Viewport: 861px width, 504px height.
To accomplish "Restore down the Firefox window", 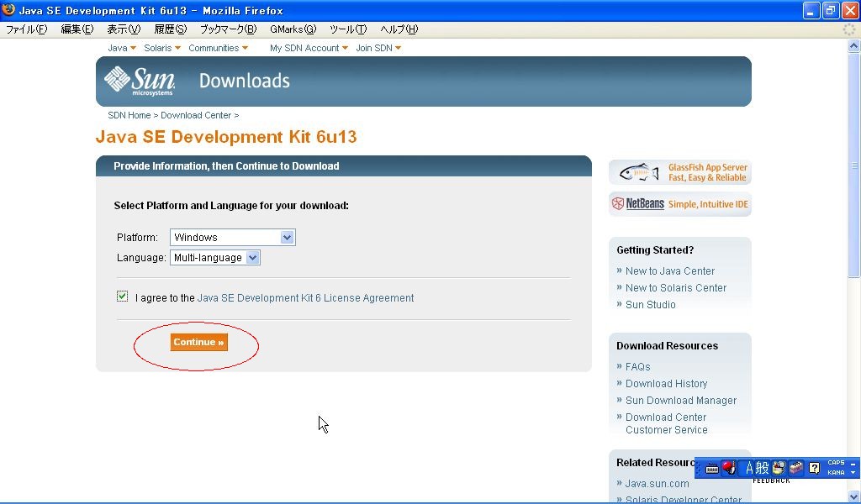I will [831, 10].
